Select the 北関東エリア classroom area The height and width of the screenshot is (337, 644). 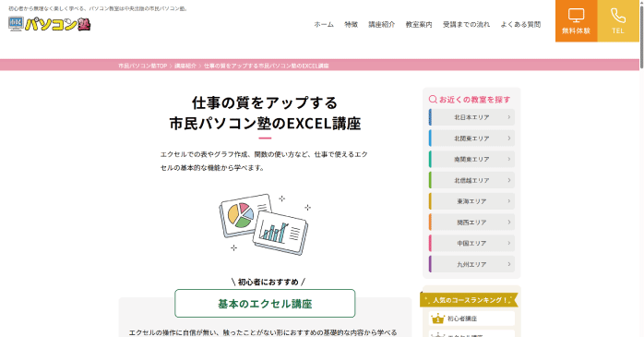[471, 138]
